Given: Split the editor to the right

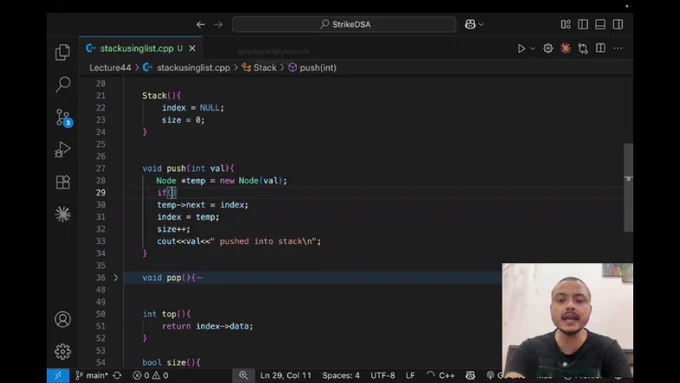Looking at the screenshot, I should (601, 48).
